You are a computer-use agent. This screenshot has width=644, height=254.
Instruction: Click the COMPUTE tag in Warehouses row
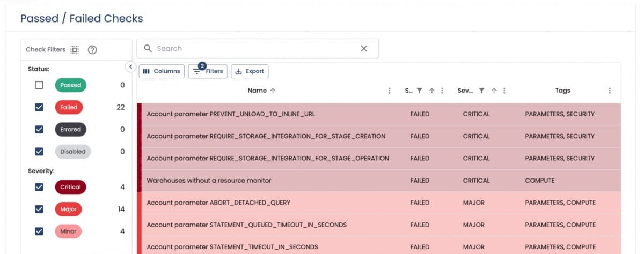540,181
